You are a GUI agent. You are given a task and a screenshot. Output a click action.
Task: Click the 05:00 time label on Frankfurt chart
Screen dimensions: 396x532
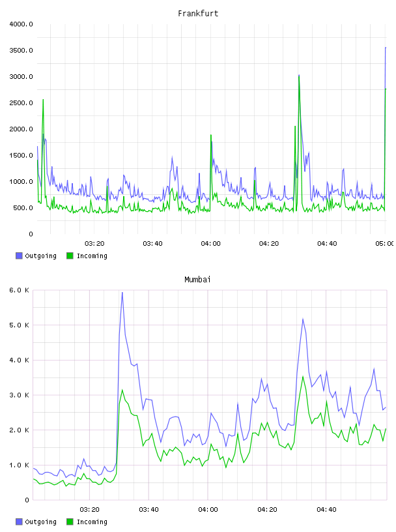pos(384,244)
